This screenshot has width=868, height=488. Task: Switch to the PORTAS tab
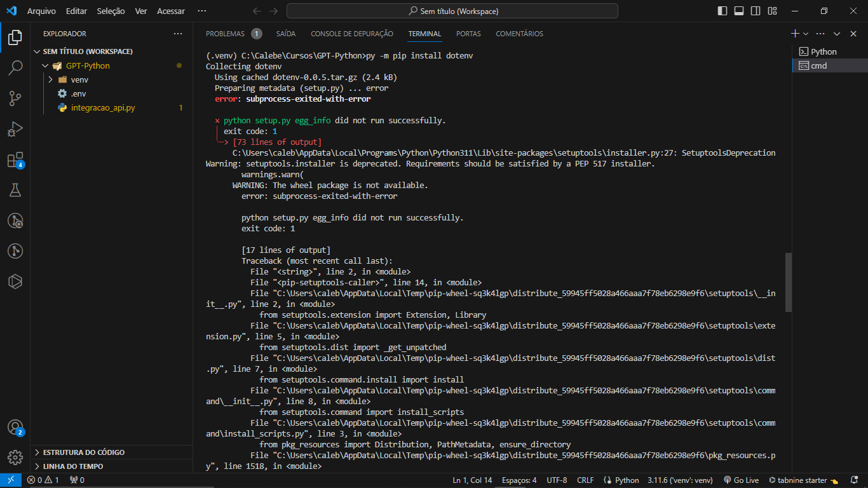tap(468, 34)
